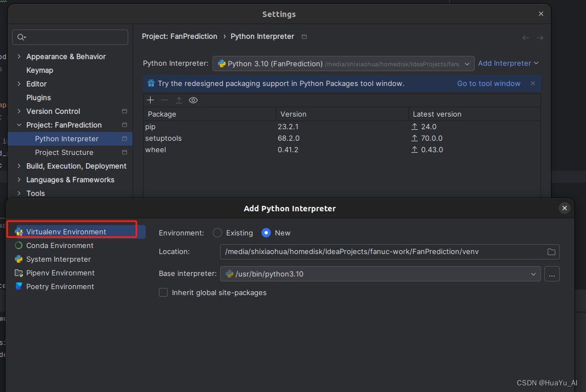This screenshot has height=392, width=586.
Task: Click the setuptools version 68.2.0 cell
Action: 289,138
